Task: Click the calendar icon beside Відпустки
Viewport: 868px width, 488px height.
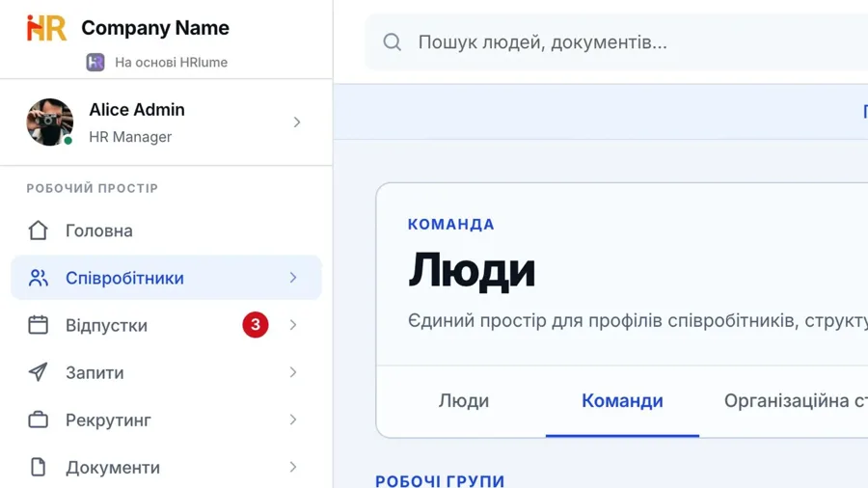Action: [39, 325]
